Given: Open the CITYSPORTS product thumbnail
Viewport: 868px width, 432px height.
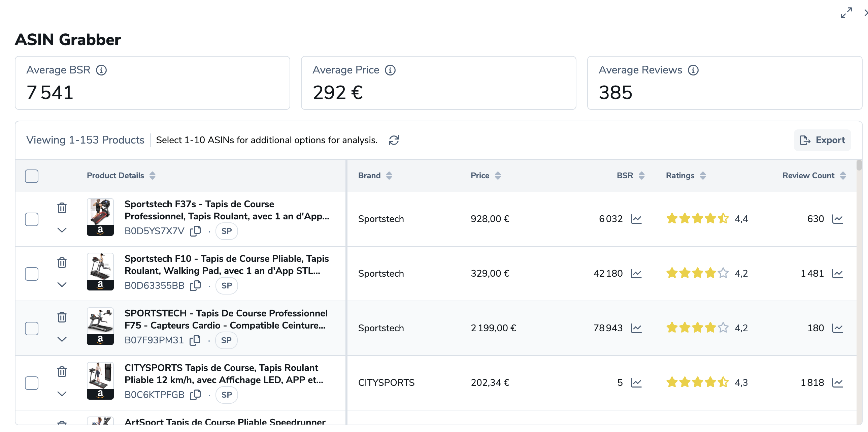Looking at the screenshot, I should 100,381.
